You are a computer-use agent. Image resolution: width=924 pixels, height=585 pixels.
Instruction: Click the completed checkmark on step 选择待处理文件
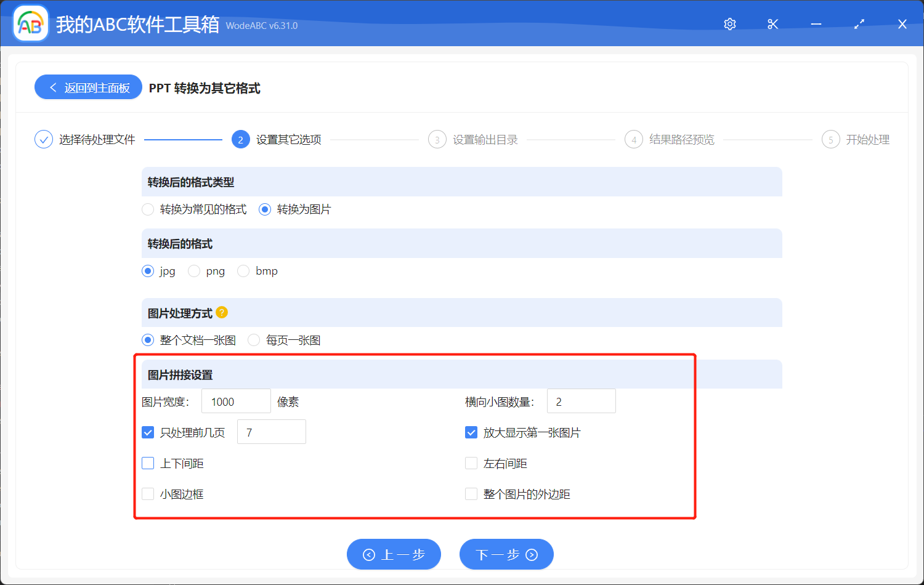click(43, 139)
